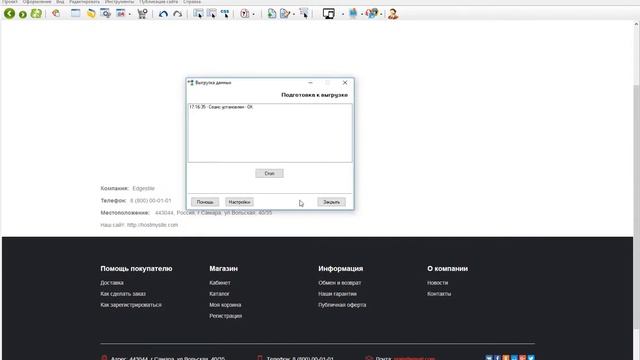Screen dimensions: 640x360
Task: Open dropdown arrow next to device preview icon
Action: [343, 14]
